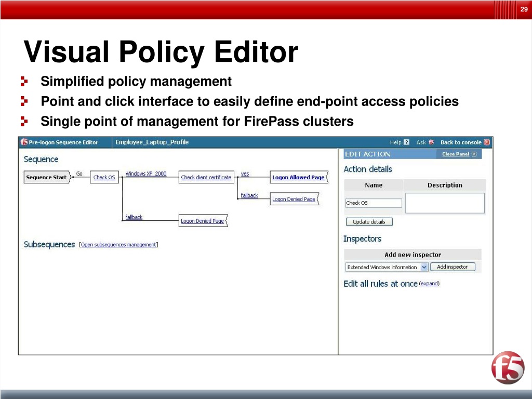532x399 pixels.
Task: Click the Add inspector button
Action: (453, 267)
